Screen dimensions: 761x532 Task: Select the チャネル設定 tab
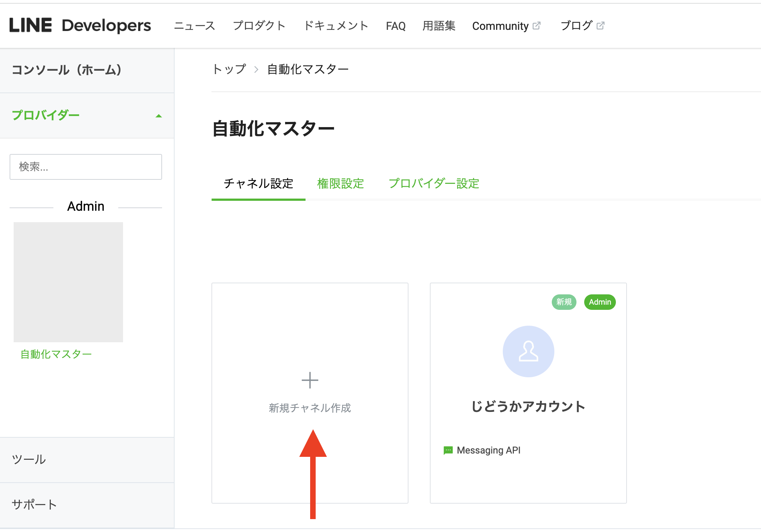(258, 183)
